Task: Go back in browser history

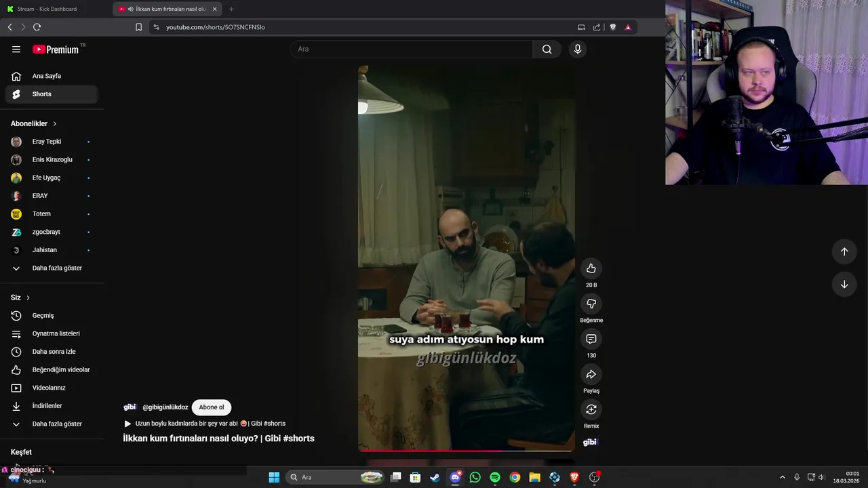Action: click(9, 27)
